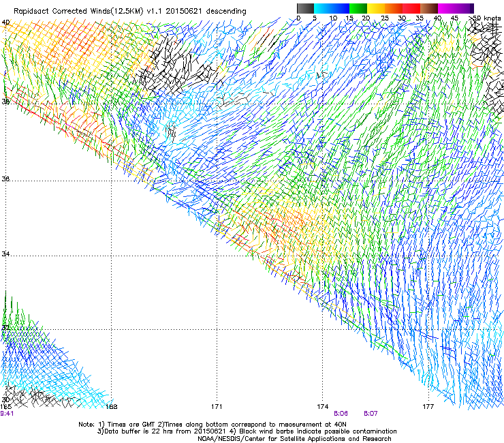
Task: Click the latitude label 34
Action: point(5,254)
